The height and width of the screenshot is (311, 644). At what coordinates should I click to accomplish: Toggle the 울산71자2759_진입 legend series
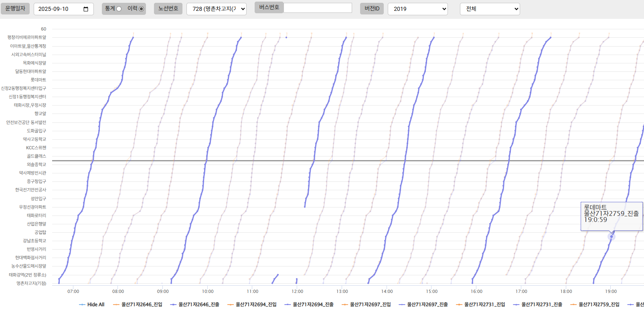click(595, 305)
